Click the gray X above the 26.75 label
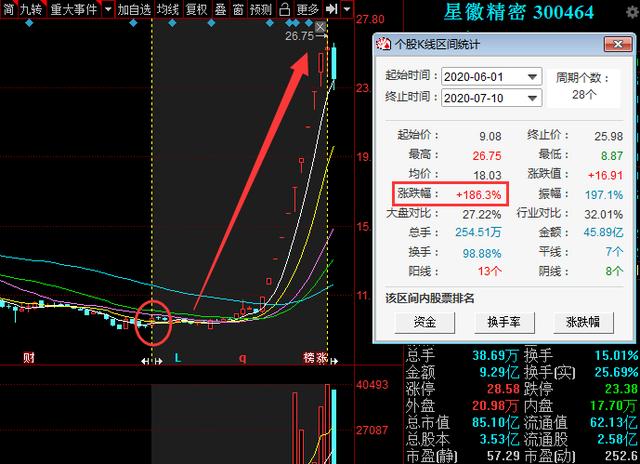The width and height of the screenshot is (640, 464). [x=320, y=27]
